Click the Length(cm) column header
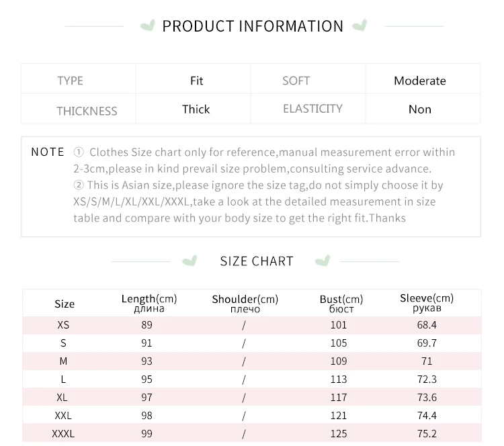The width and height of the screenshot is (504, 446). 149,303
